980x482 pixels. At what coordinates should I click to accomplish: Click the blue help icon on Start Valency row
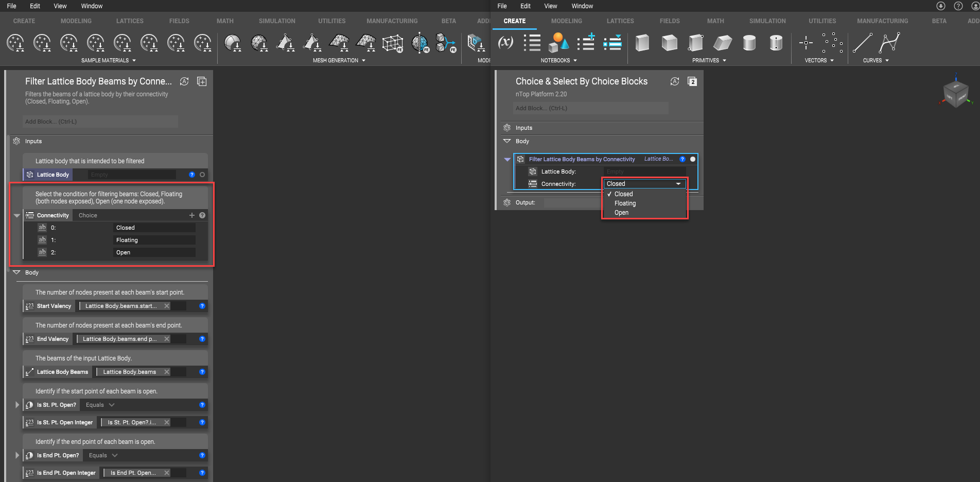(202, 306)
